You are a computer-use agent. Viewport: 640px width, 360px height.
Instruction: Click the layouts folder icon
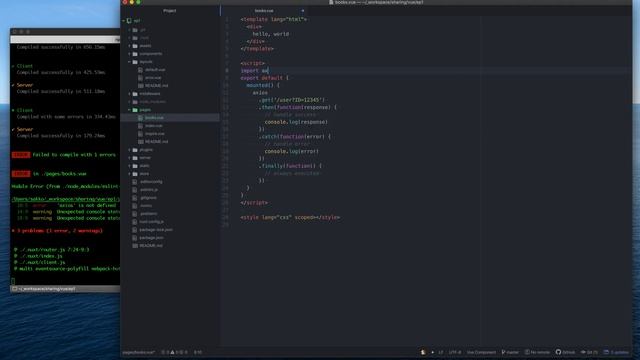tap(135, 62)
